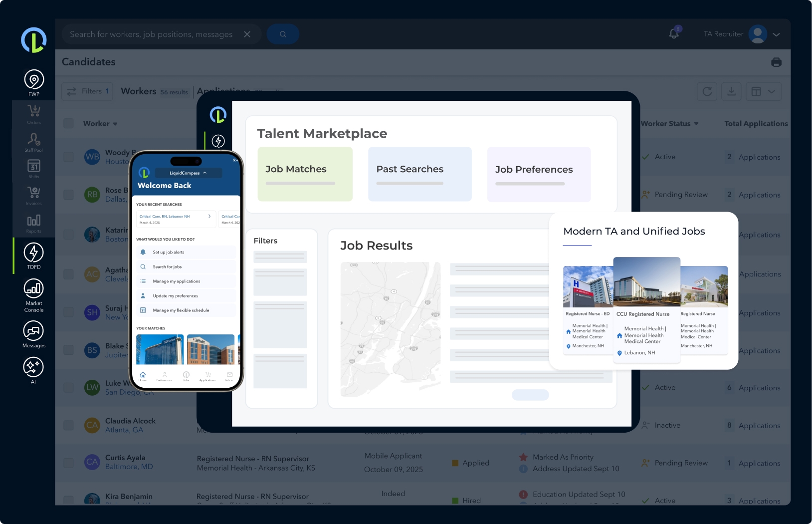
Task: Select Curtis Ayala's row checkbox
Action: click(69, 463)
